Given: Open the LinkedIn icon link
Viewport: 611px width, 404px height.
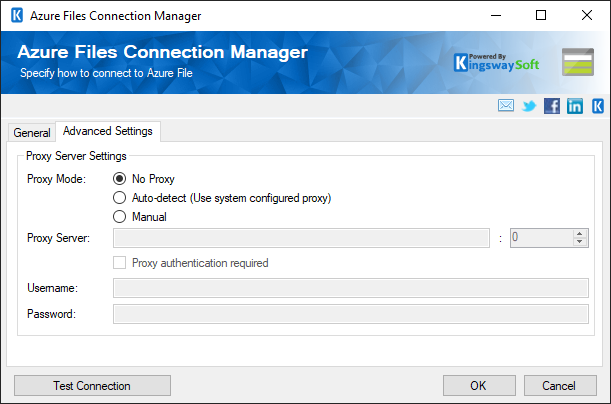Looking at the screenshot, I should coord(575,106).
